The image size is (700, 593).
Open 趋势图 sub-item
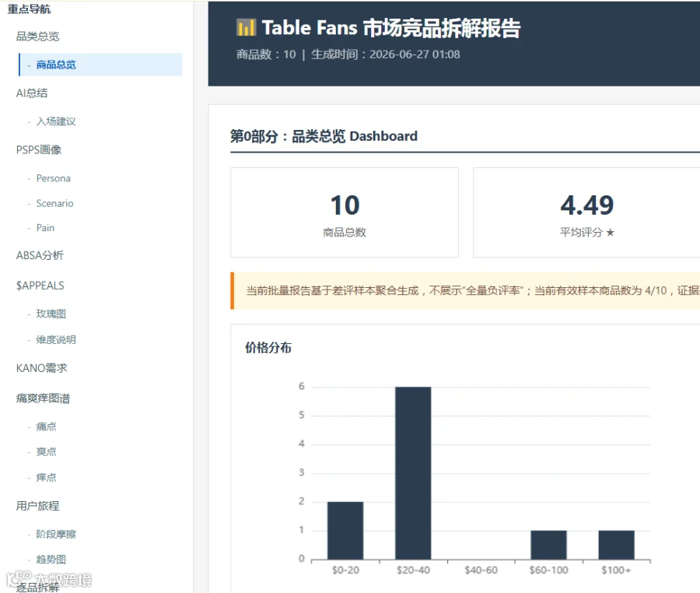[x=51, y=559]
